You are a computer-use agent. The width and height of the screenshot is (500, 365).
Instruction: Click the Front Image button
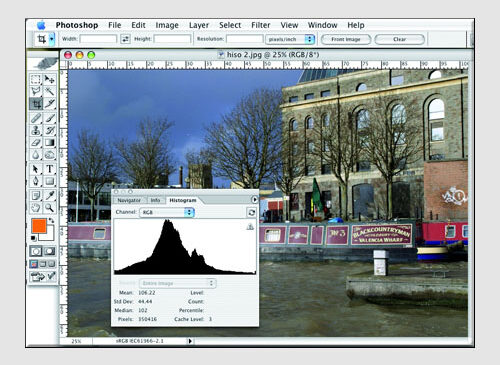coord(346,39)
